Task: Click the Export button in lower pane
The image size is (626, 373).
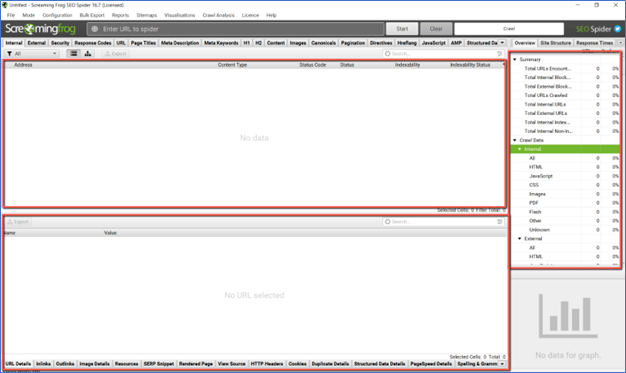Action: [x=18, y=222]
